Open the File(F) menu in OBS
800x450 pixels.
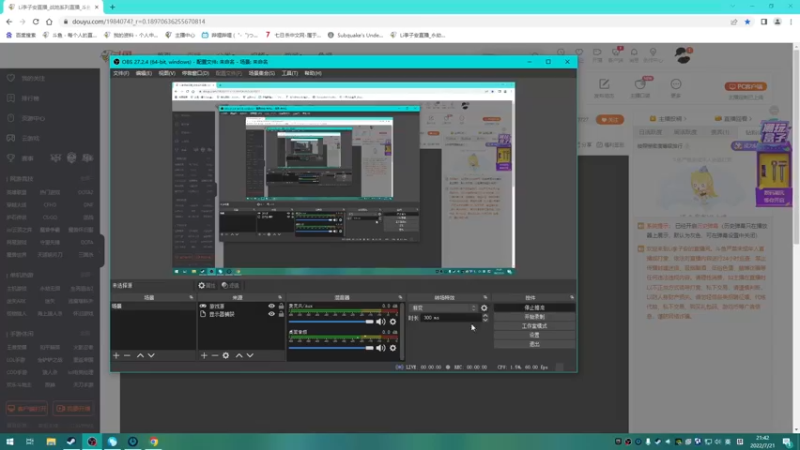click(x=121, y=73)
